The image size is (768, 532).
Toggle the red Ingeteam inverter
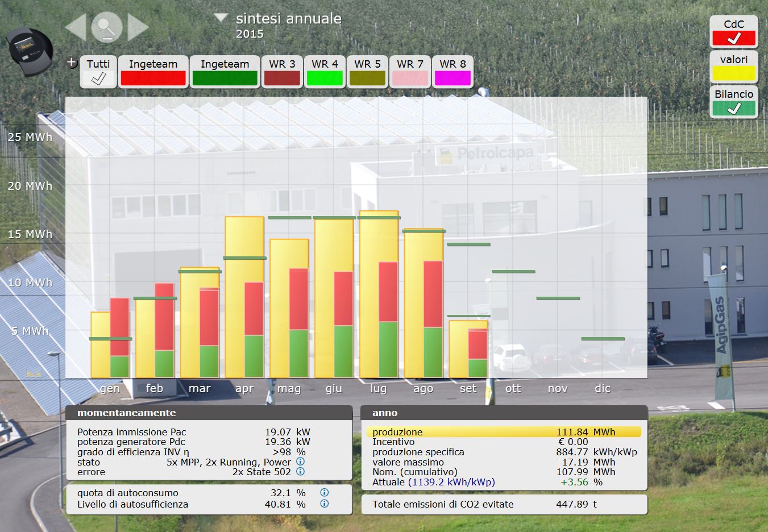click(x=153, y=72)
